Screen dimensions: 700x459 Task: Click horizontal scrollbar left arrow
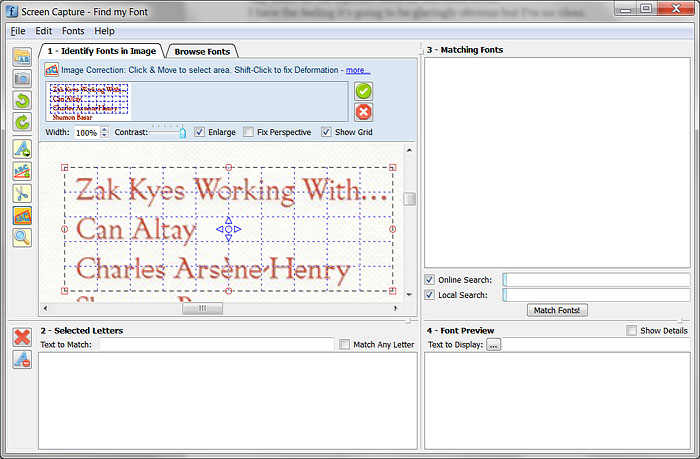[45, 308]
